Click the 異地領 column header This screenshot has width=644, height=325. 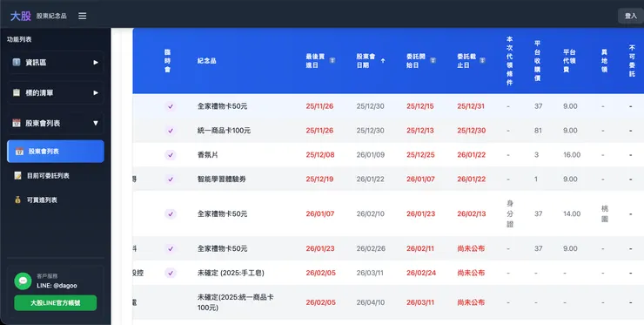pos(604,60)
